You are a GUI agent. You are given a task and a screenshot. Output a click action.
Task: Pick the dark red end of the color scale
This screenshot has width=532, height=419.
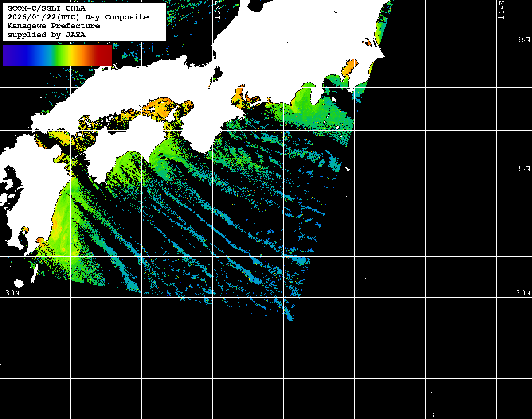(x=105, y=55)
